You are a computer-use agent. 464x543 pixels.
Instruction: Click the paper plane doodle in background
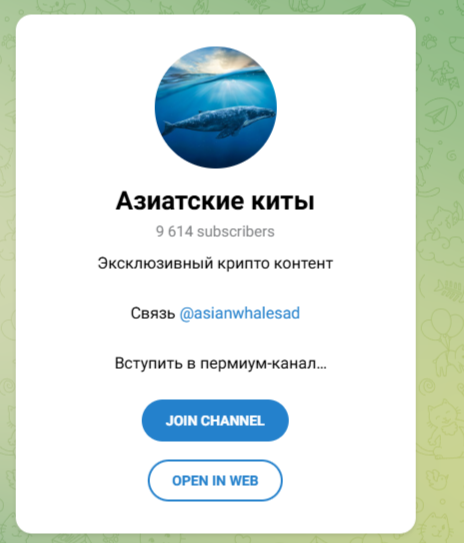click(x=439, y=114)
